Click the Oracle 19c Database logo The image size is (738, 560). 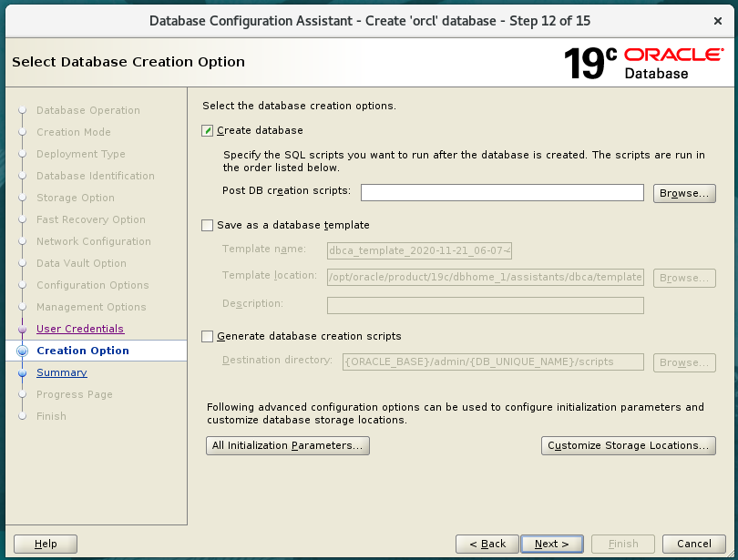(643, 63)
